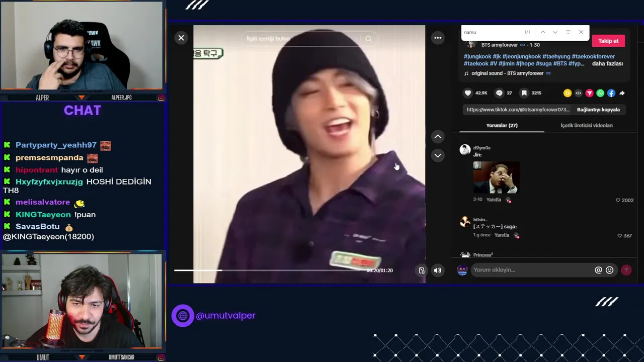The height and width of the screenshot is (362, 644).
Task: Toggle the video mute speaker icon
Action: (438, 270)
